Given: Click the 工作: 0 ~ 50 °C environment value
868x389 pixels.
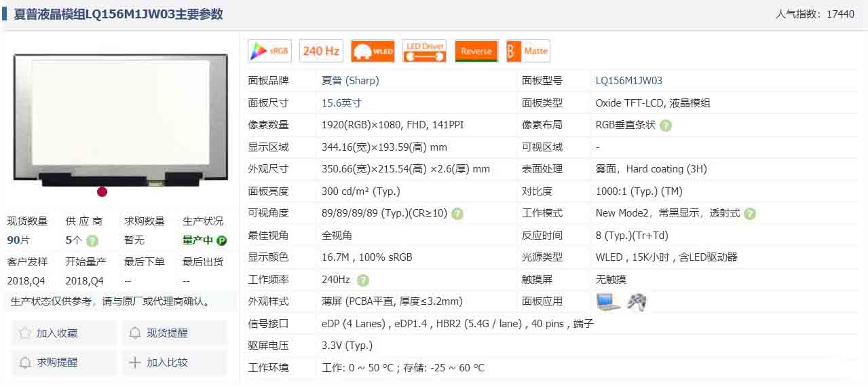Looking at the screenshot, I should click(403, 368).
